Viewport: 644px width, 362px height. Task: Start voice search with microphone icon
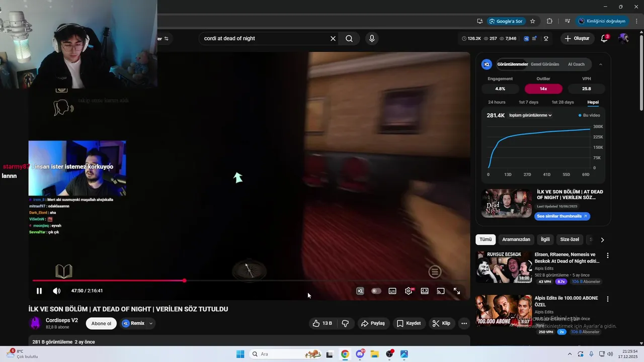pyautogui.click(x=372, y=39)
